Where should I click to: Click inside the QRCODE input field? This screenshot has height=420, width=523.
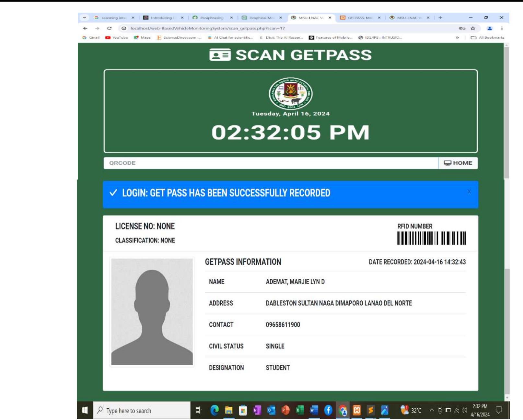point(259,163)
